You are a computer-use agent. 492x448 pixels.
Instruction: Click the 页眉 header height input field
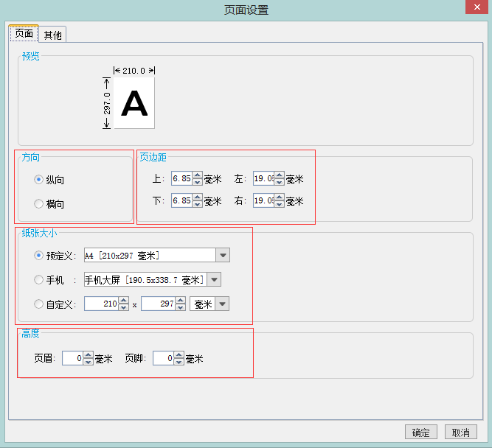point(72,358)
